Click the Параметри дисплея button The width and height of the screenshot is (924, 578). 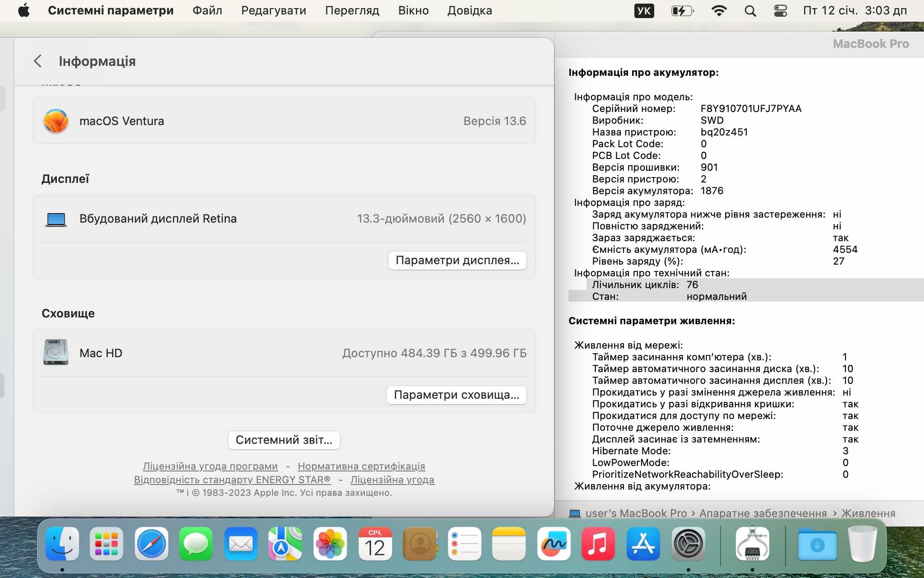click(x=457, y=261)
